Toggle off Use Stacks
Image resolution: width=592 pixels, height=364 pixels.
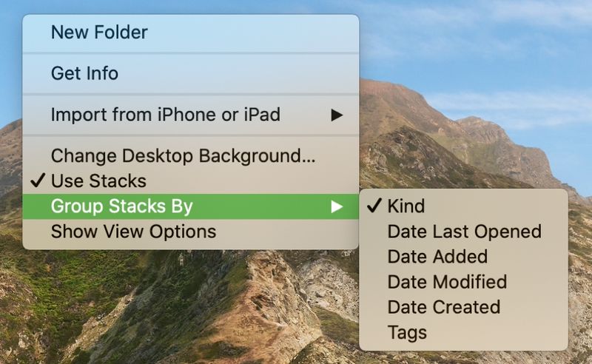click(x=191, y=181)
